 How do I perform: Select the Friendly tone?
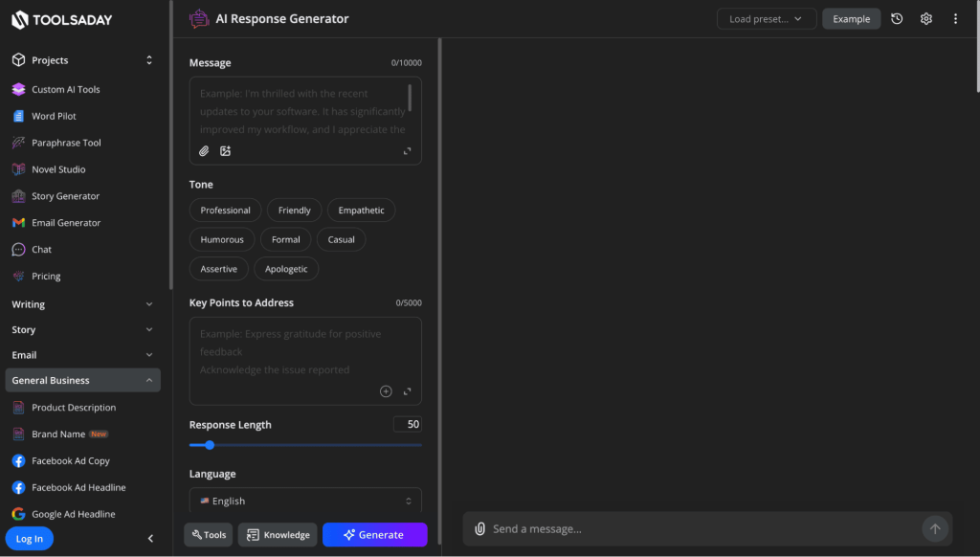(x=295, y=210)
